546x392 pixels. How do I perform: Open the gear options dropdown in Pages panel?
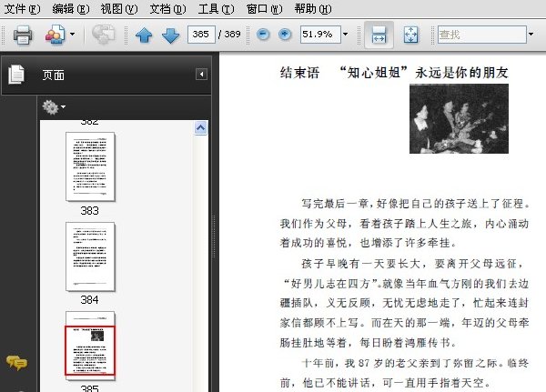pos(54,107)
